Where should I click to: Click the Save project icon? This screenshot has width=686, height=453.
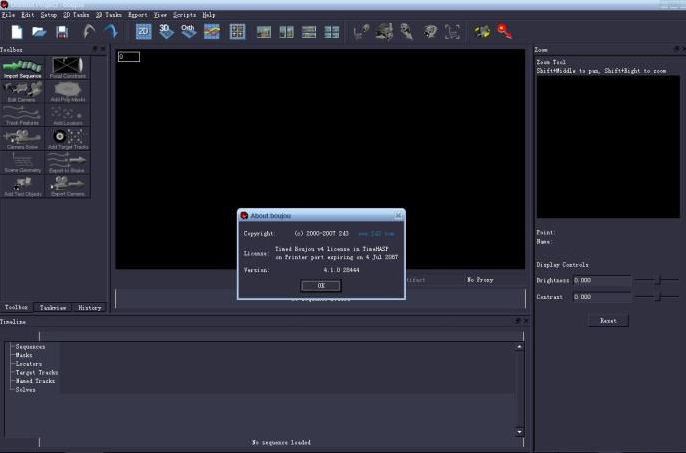[x=62, y=33]
